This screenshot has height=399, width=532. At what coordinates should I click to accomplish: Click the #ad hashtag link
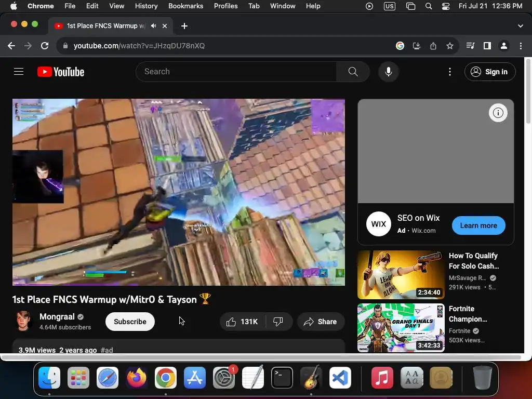[107, 350]
